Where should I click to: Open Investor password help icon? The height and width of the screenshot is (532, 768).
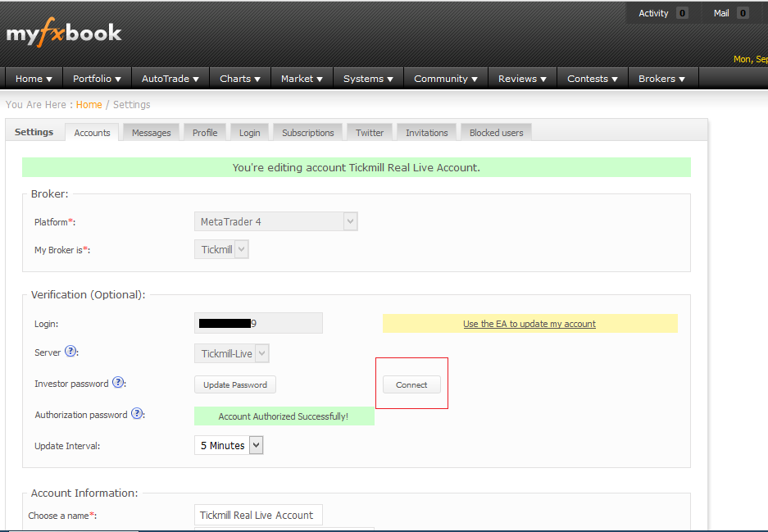pos(118,383)
